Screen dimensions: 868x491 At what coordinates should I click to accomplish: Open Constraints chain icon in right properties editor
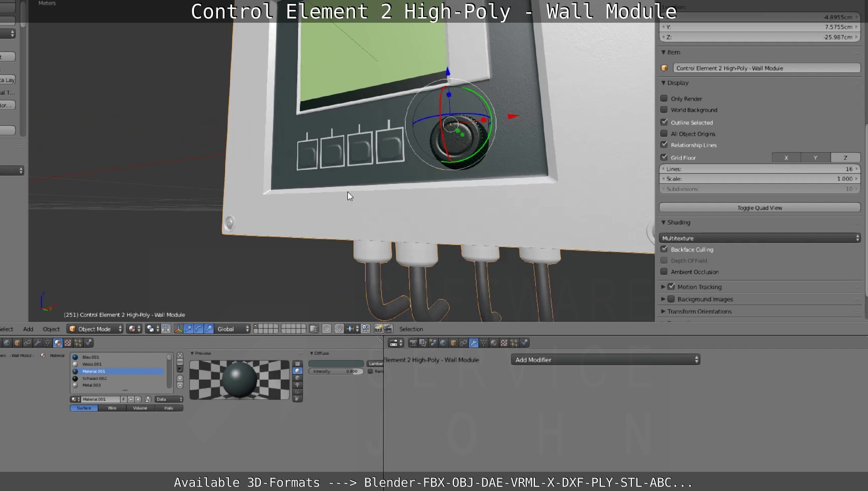[463, 343]
